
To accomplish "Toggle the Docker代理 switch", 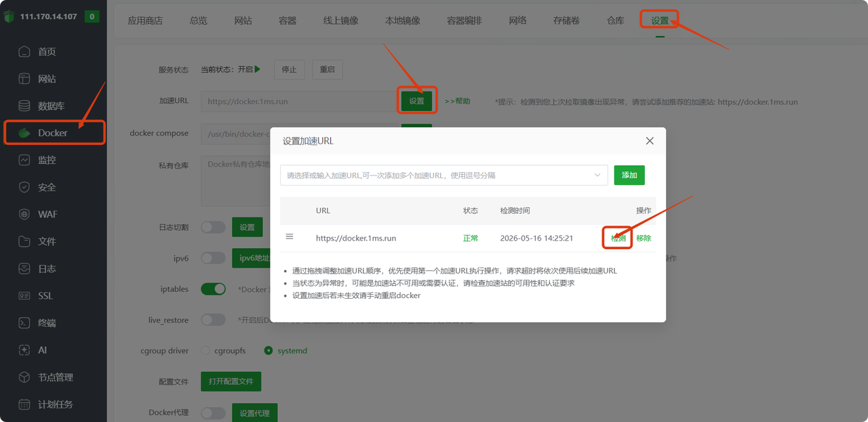I will [x=213, y=413].
